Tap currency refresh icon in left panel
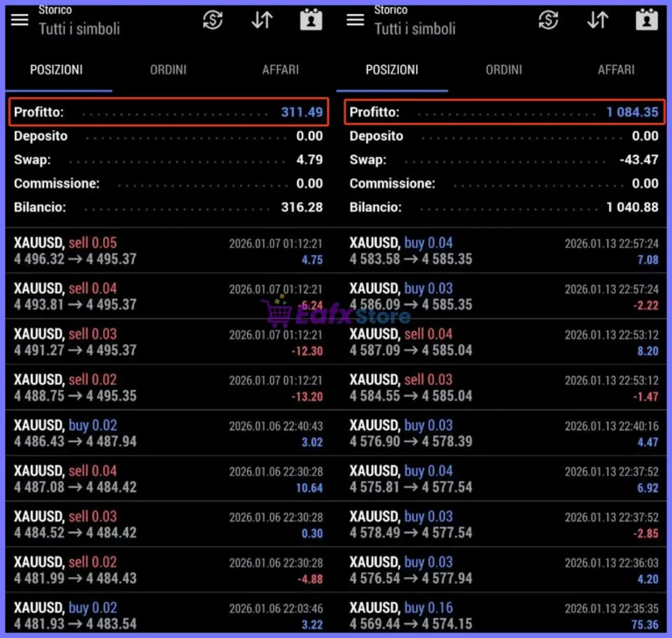The width and height of the screenshot is (672, 638). [213, 20]
